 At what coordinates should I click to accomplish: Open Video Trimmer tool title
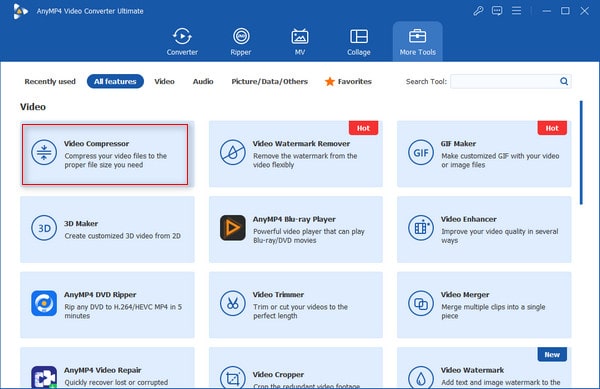(x=278, y=295)
